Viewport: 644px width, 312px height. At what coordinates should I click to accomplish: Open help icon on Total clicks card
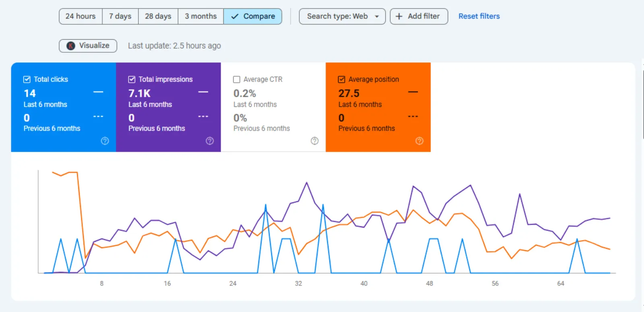pyautogui.click(x=105, y=141)
